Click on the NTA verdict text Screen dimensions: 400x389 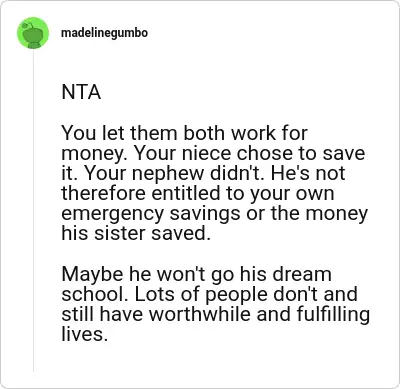click(x=81, y=92)
